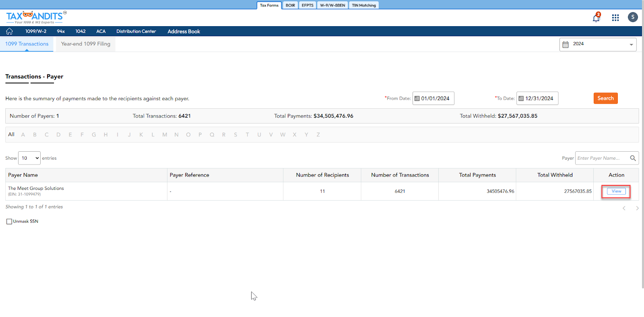
Task: Open the From Date calendar icon
Action: pos(417,99)
